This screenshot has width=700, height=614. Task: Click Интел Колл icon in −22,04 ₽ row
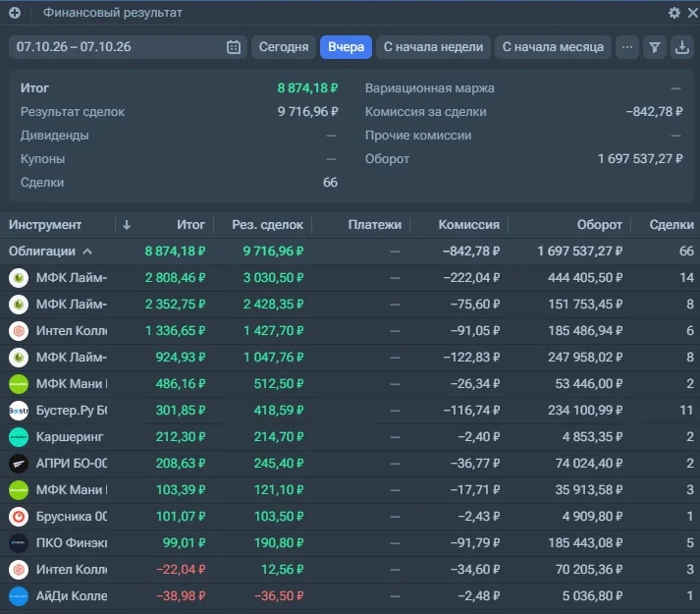coord(19,570)
